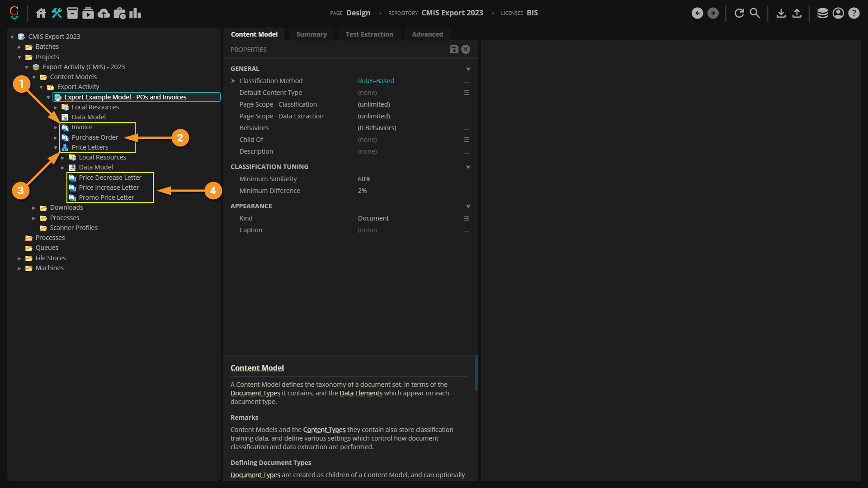Click the search magnifier icon
Viewport: 868px width, 488px height.
pyautogui.click(x=755, y=13)
